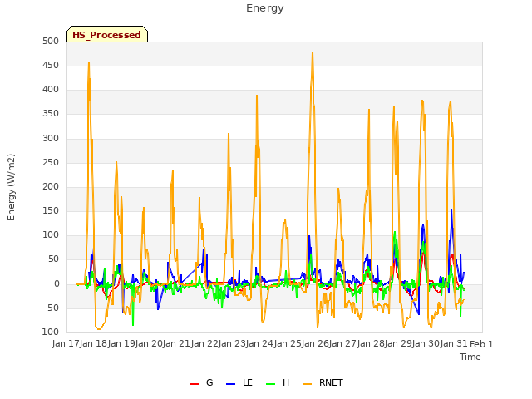The height and width of the screenshot is (399, 532).
Task: Click the Jan 17 x-axis tick label
Action: click(66, 343)
